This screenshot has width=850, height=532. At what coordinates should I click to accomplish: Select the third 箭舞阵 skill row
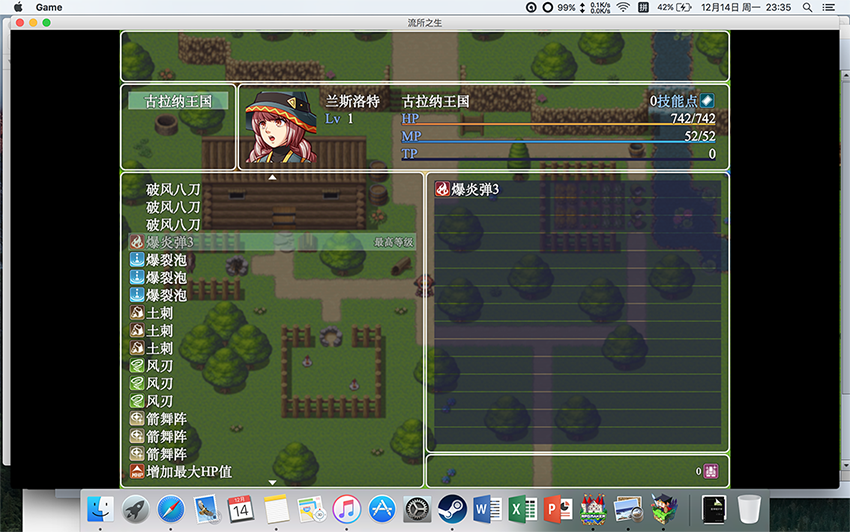pyautogui.click(x=272, y=454)
